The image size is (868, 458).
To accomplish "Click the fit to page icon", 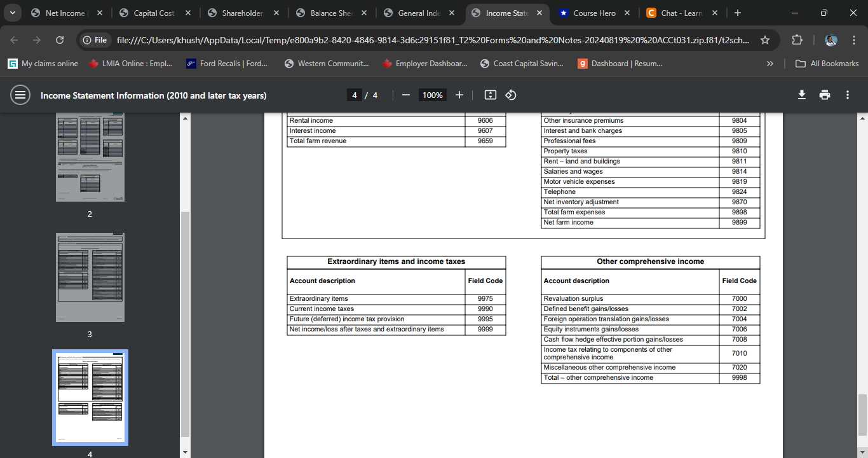I will tap(490, 95).
